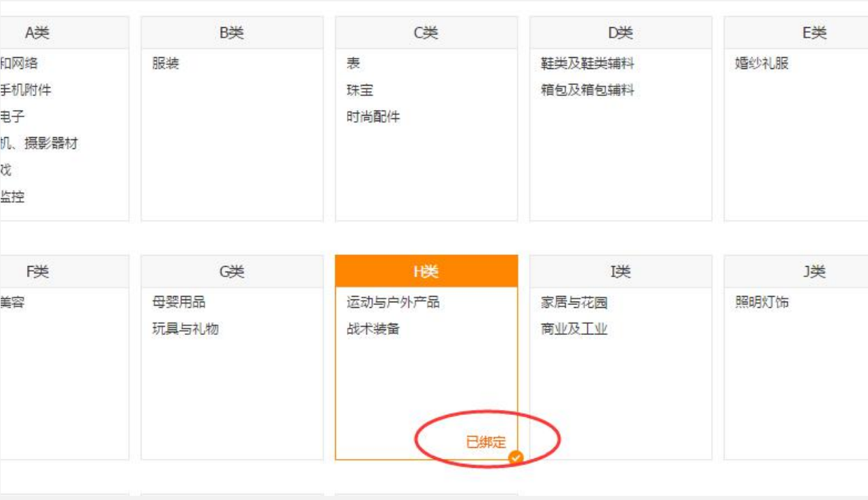Select the D类 category header
The width and height of the screenshot is (868, 500).
[621, 33]
